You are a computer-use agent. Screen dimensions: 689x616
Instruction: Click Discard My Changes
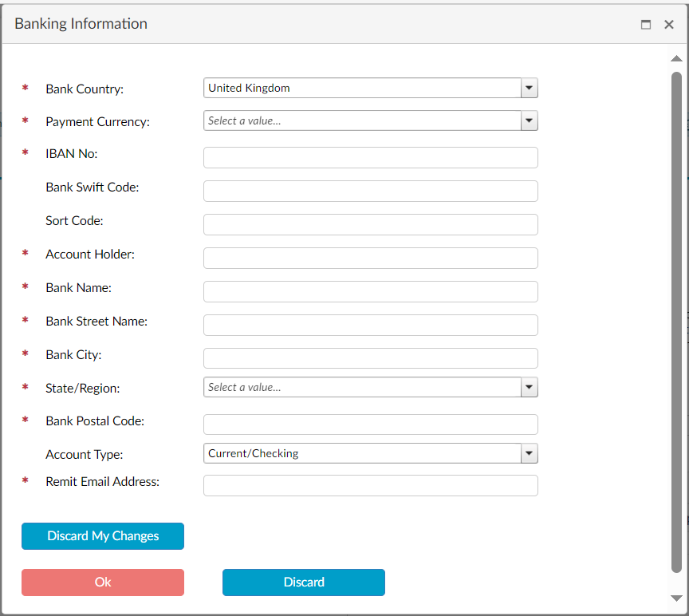(102, 536)
